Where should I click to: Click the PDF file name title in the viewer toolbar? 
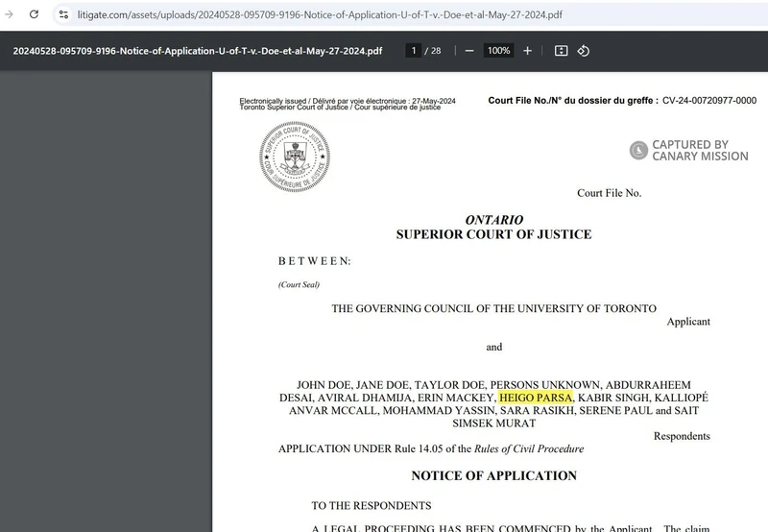tap(198, 51)
